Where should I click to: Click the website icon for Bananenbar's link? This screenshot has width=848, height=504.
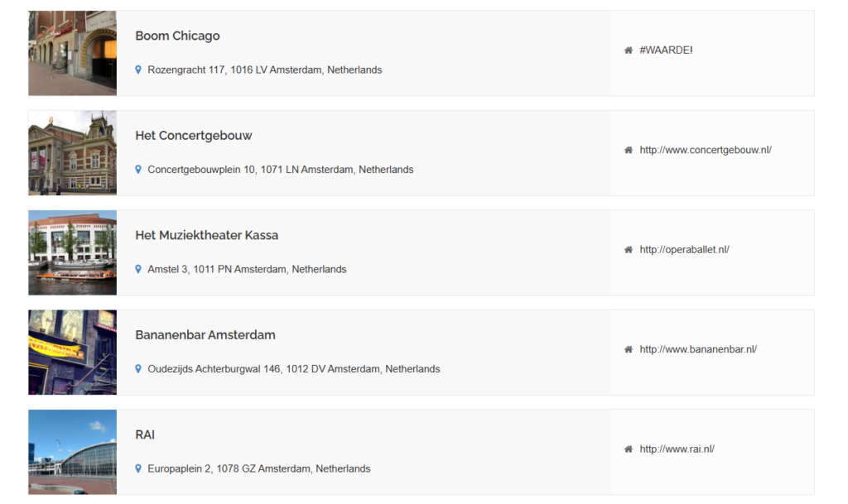coord(628,349)
